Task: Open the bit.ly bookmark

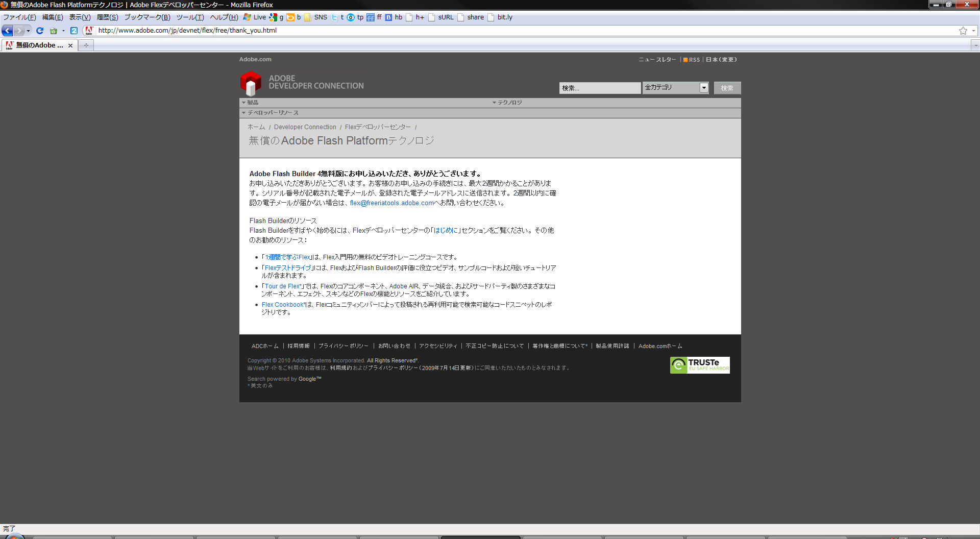Action: tap(500, 17)
